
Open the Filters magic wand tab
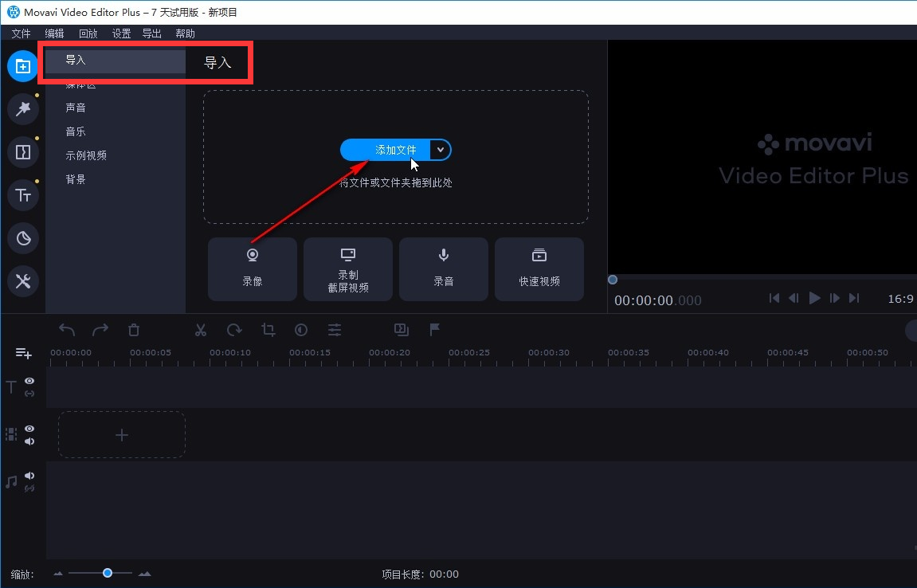pyautogui.click(x=23, y=109)
